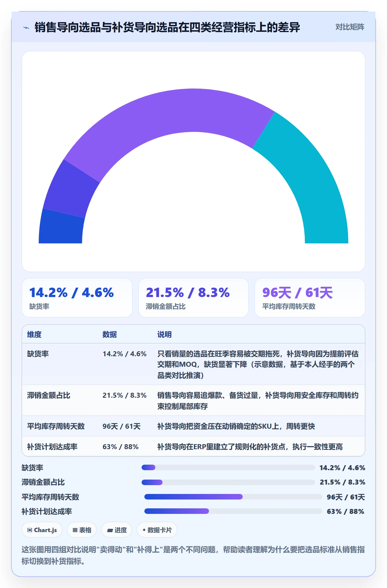
Task: Open the 滞销金额占比 21.5% / 8.3% data card
Action: point(193,298)
